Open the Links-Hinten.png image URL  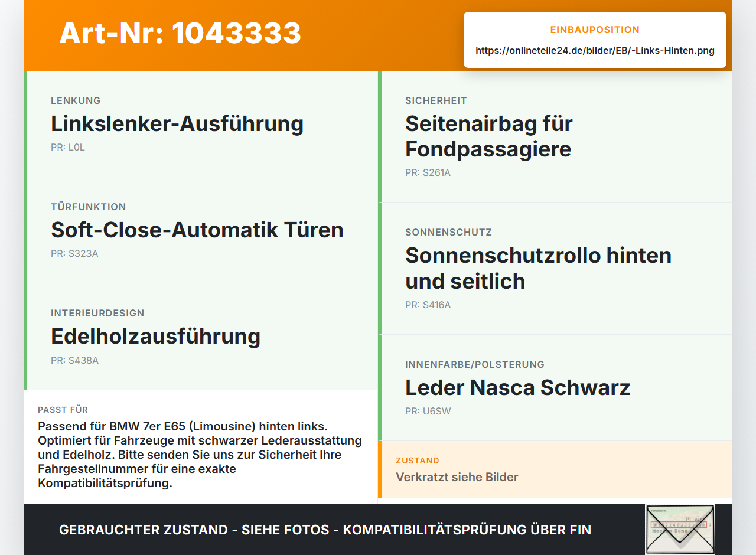click(595, 51)
